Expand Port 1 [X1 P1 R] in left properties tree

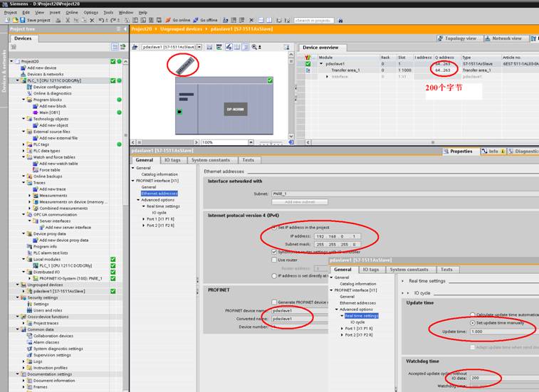(143, 219)
